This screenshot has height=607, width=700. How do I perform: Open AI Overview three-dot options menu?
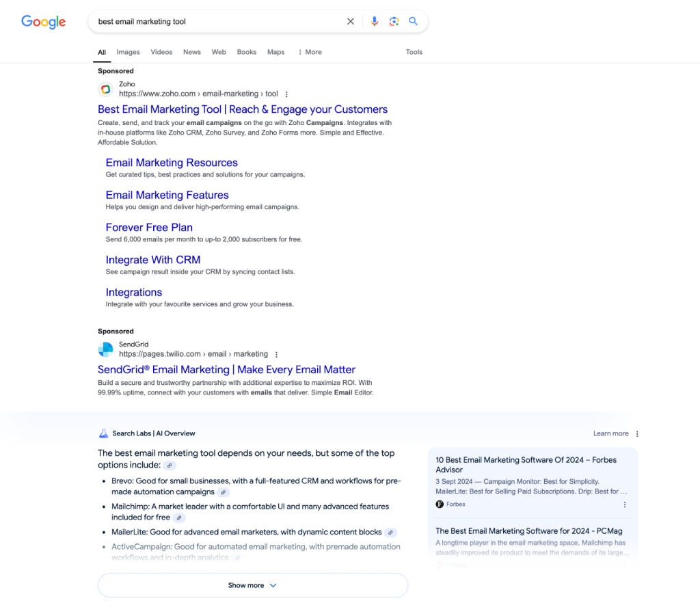point(637,433)
